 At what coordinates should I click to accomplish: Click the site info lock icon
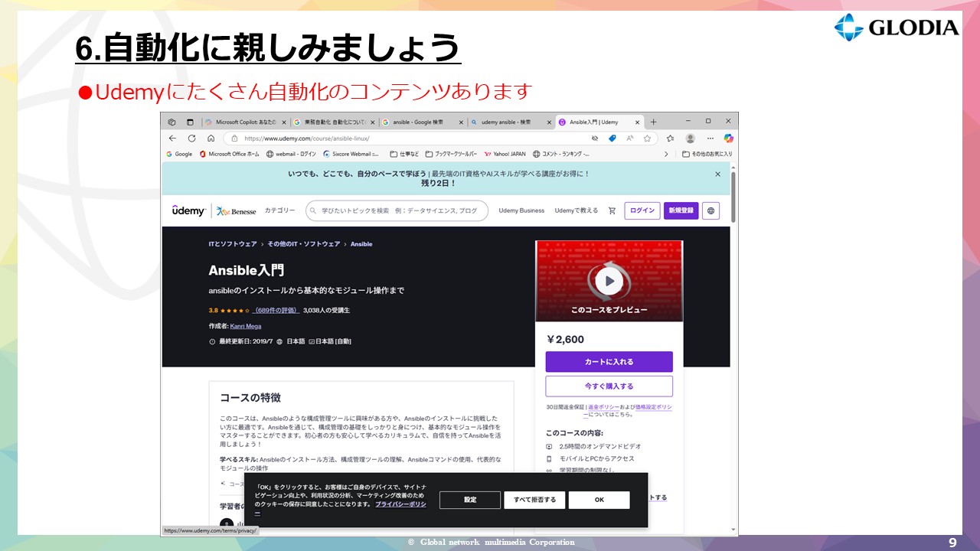[x=234, y=139]
